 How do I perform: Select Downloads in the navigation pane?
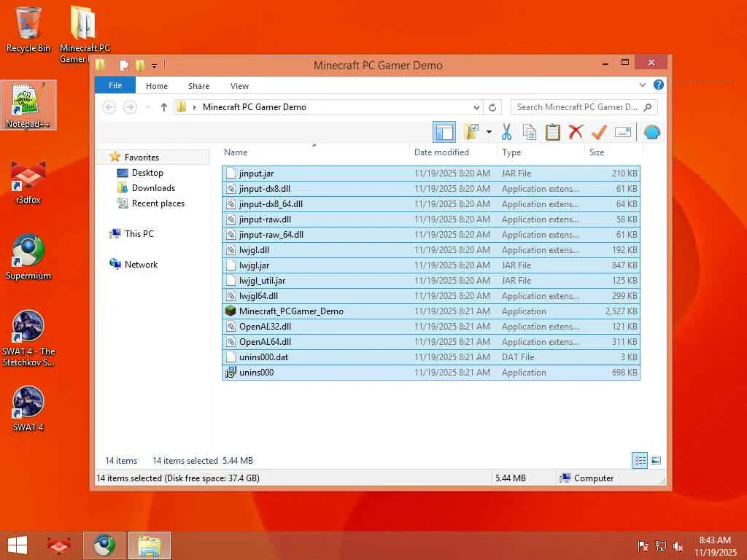coord(153,187)
